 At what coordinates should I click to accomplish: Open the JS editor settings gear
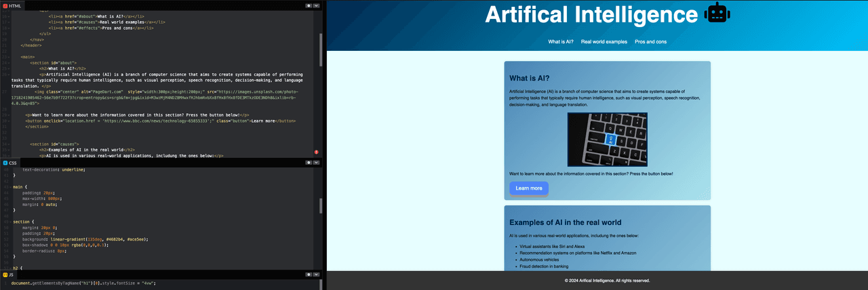coord(309,274)
